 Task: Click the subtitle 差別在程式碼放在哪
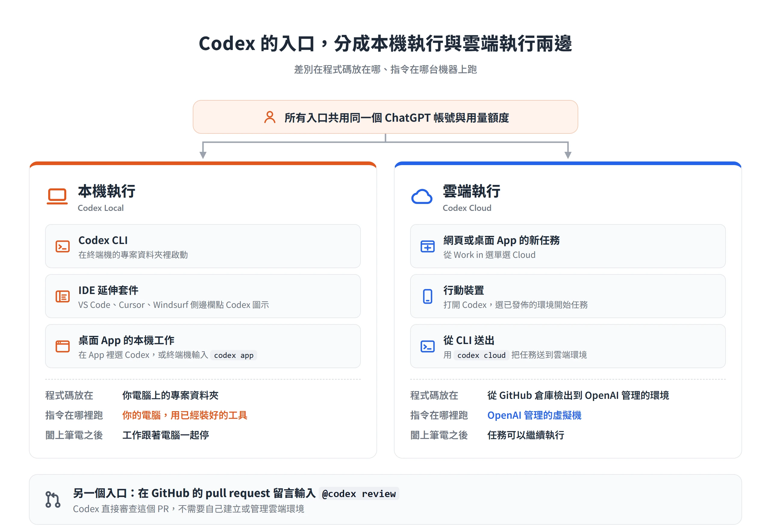(x=385, y=69)
